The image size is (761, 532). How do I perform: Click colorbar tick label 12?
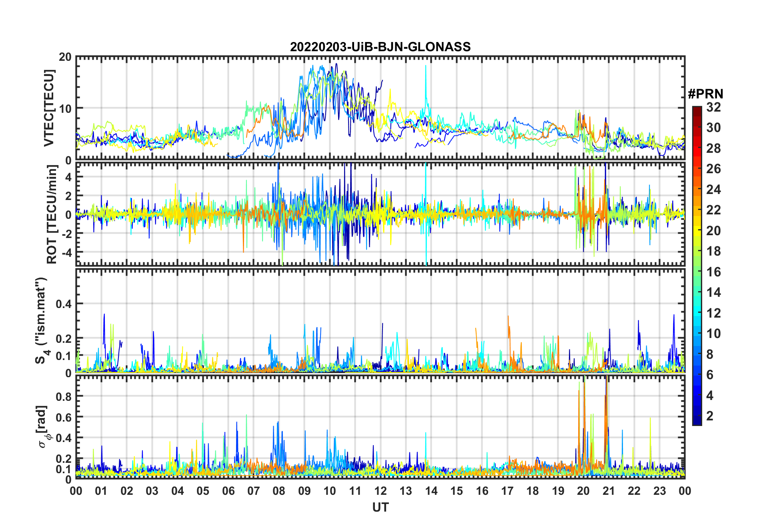coord(713,313)
